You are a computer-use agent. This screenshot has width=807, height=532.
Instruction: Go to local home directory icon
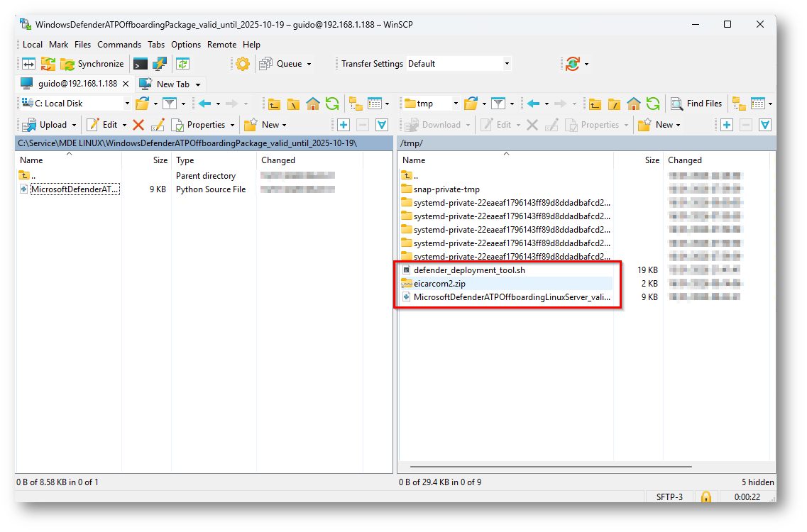[x=313, y=104]
